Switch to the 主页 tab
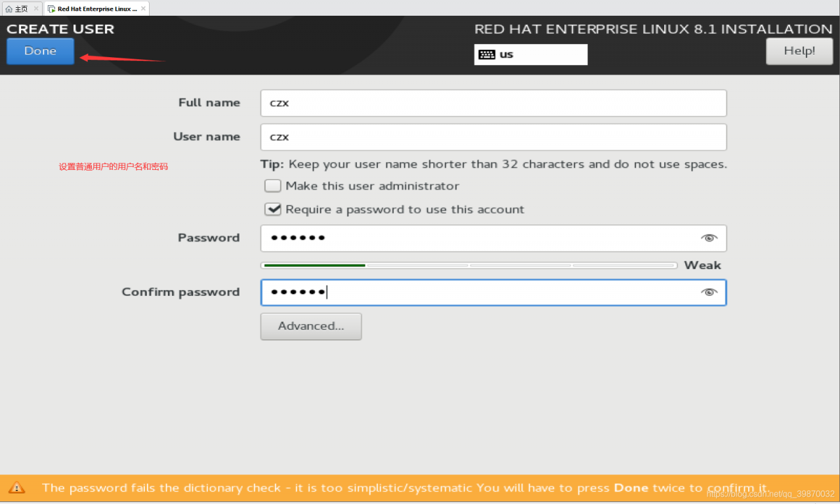Screen dimensions: 840x504 click(x=22, y=9)
